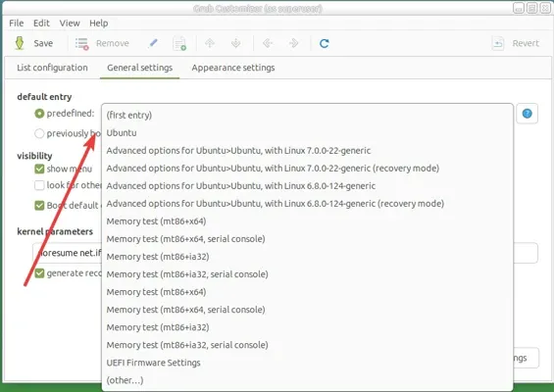Select the predefined radio button

[x=39, y=114]
